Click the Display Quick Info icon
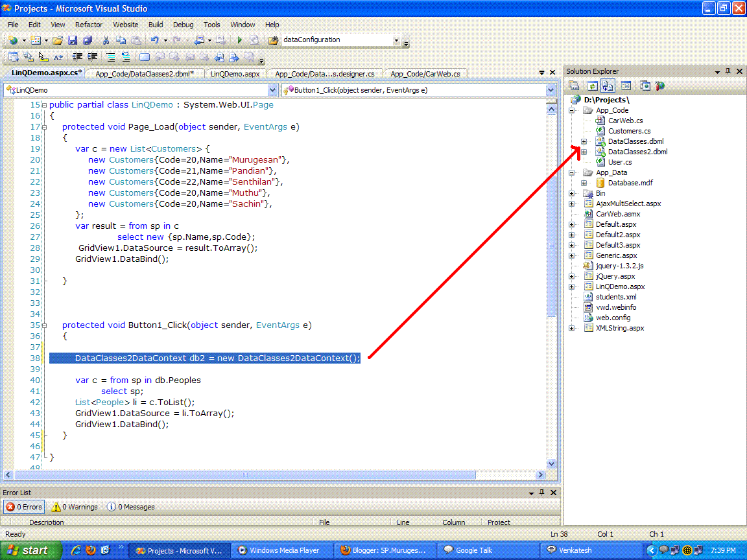 pyautogui.click(x=43, y=57)
